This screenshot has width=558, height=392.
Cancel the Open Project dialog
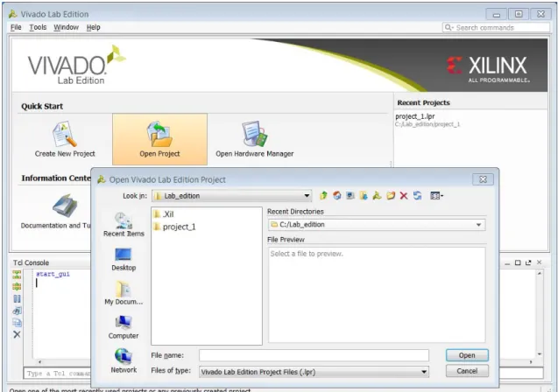[467, 371]
